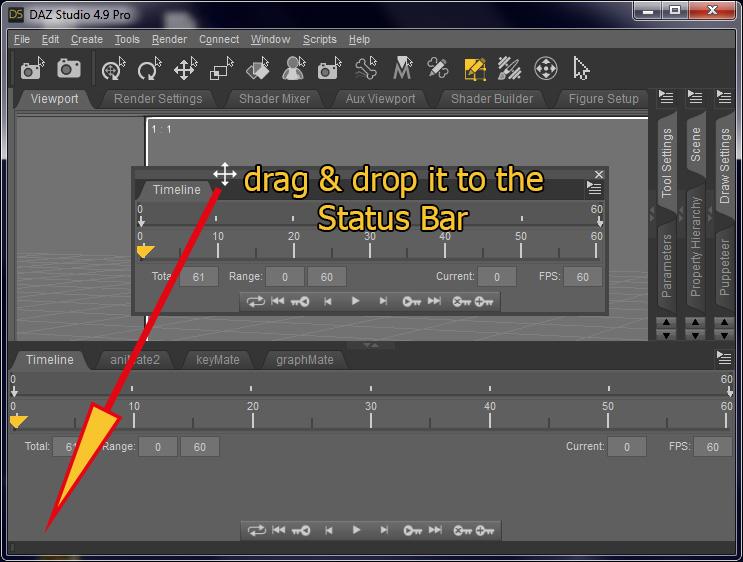The height and width of the screenshot is (562, 743).
Task: Switch to the Figure Setup tab
Action: [603, 99]
